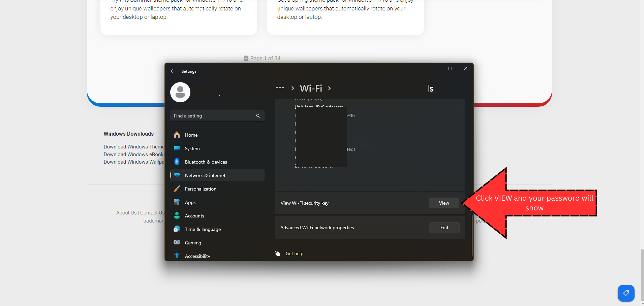Click the Wi-Fi breadcrumb title
Viewport: 644px width, 306px height.
(x=311, y=88)
